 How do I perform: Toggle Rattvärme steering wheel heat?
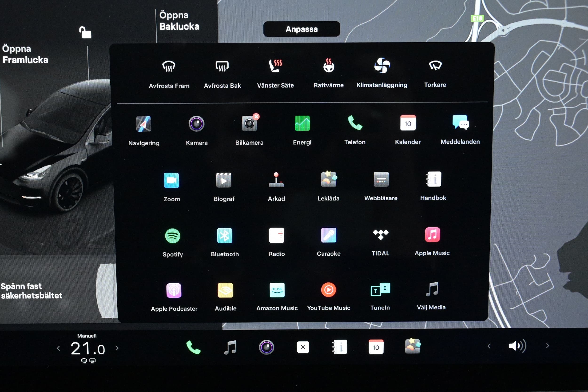[329, 66]
